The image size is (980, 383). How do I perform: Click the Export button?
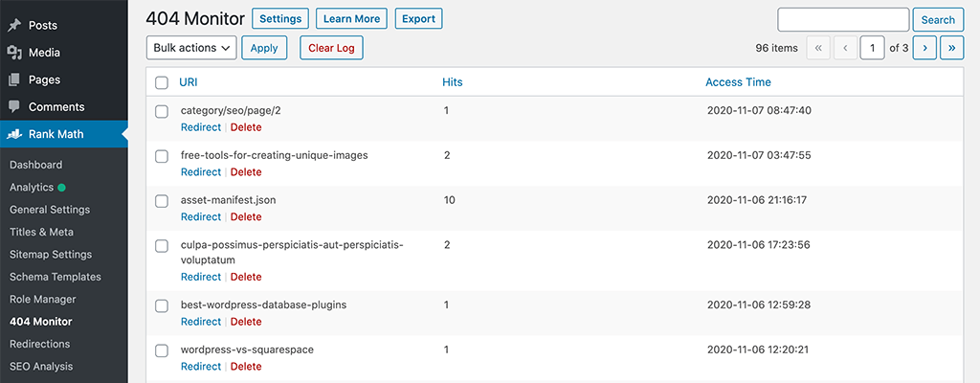pyautogui.click(x=418, y=19)
